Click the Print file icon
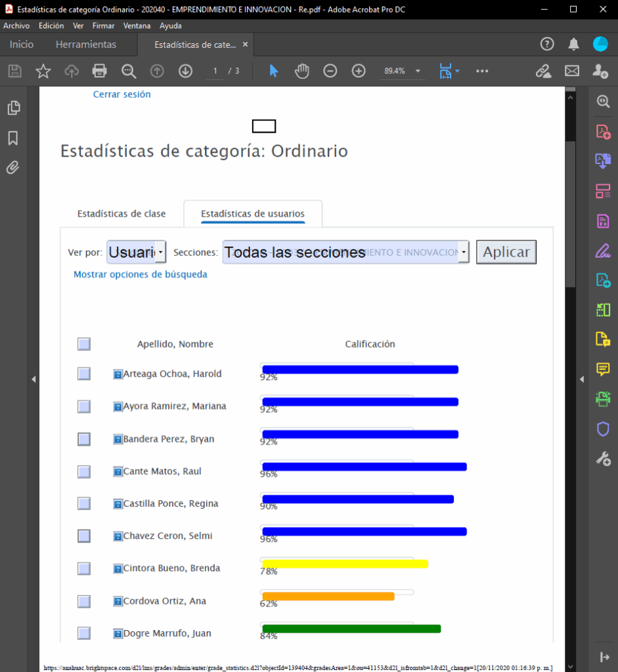This screenshot has width=618, height=672. click(99, 71)
